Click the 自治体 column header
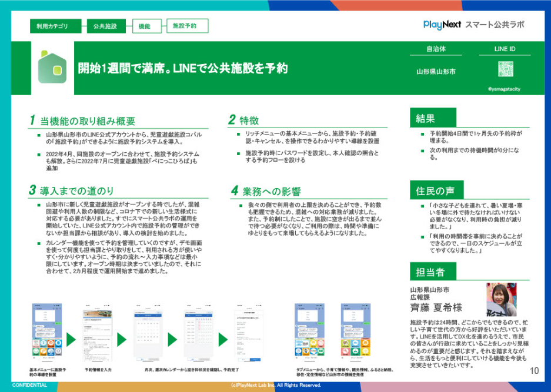The image size is (551, 392). pos(436,49)
